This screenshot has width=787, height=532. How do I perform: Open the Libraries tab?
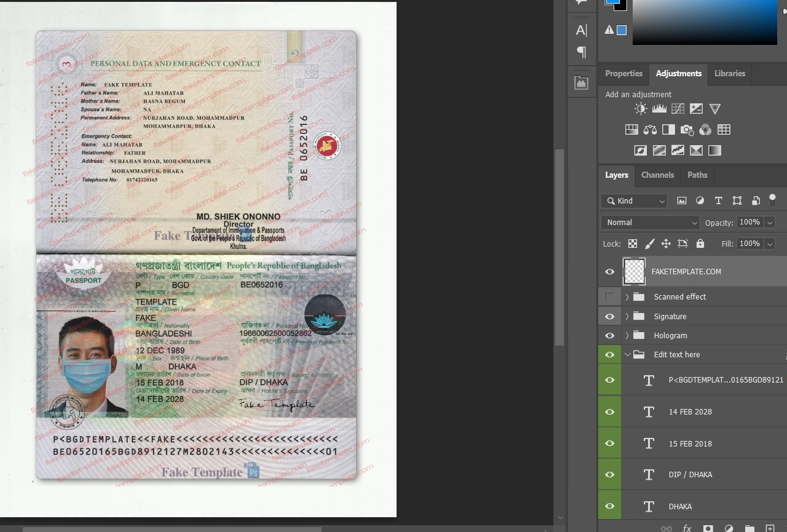[x=729, y=73]
